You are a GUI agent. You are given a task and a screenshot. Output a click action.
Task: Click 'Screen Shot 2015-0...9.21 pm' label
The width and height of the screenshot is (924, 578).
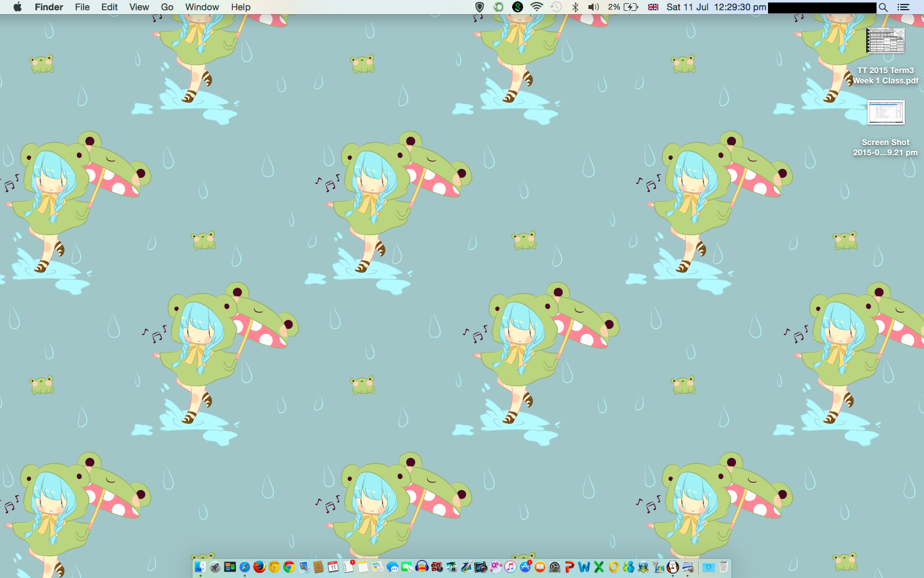(x=886, y=148)
